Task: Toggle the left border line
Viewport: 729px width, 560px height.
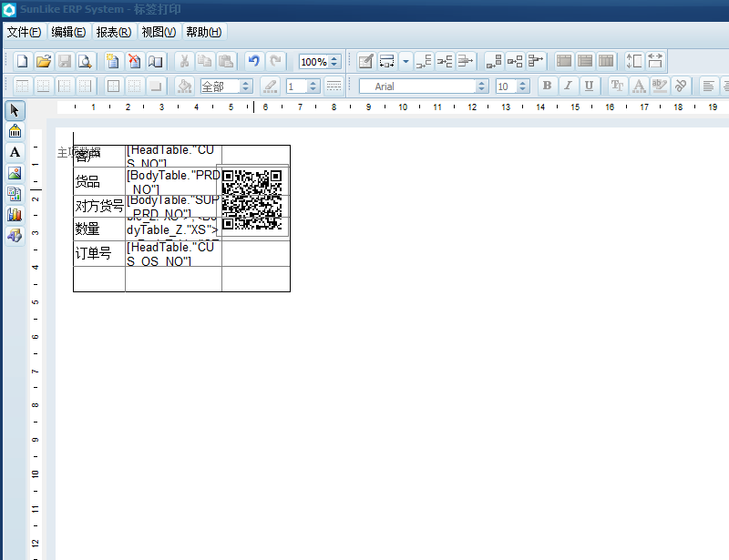Action: [x=64, y=86]
